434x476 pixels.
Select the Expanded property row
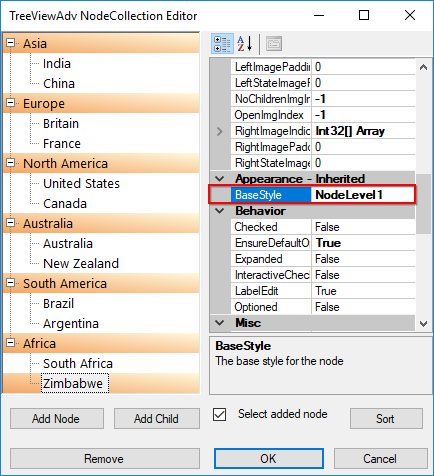click(323, 259)
